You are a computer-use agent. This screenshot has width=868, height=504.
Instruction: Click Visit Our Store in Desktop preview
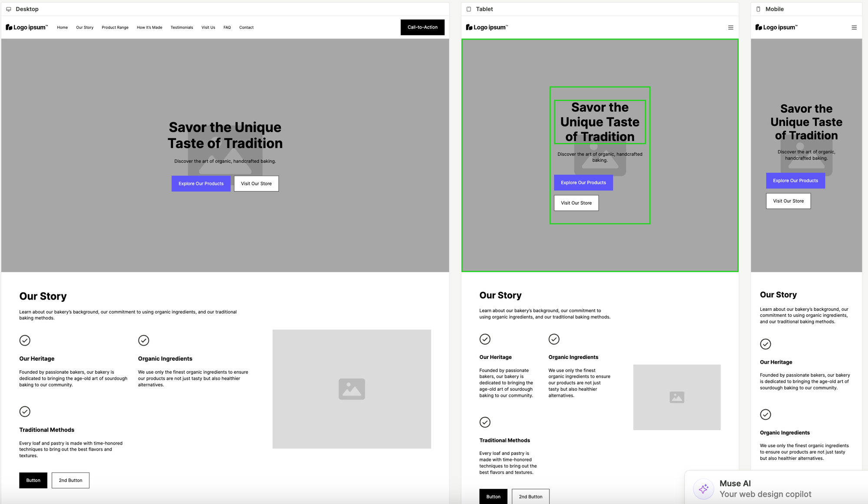pos(256,184)
